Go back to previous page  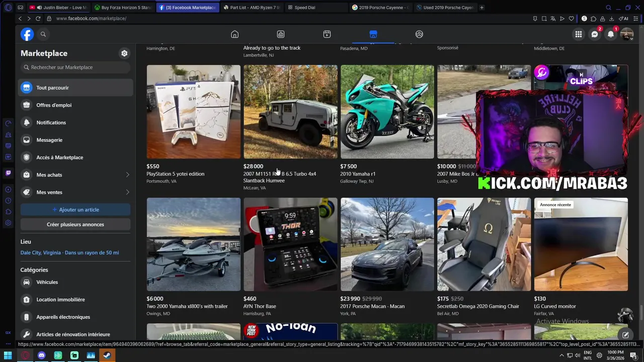click(20, 19)
